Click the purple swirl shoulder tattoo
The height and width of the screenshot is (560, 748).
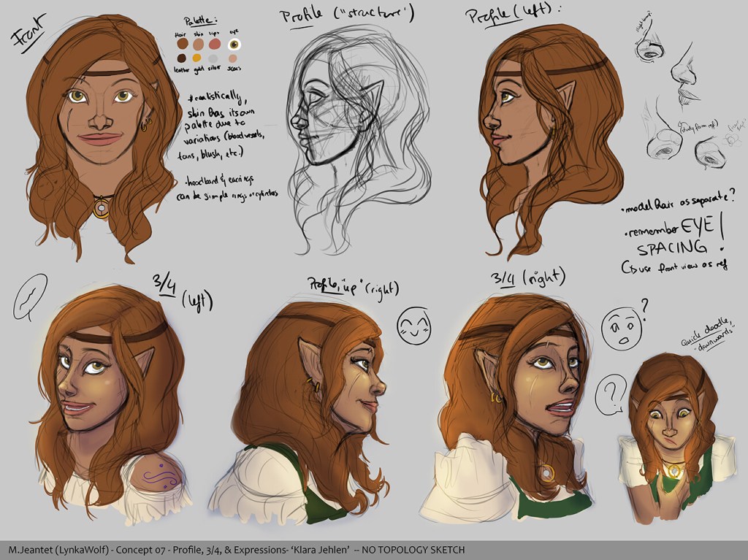click(x=158, y=475)
